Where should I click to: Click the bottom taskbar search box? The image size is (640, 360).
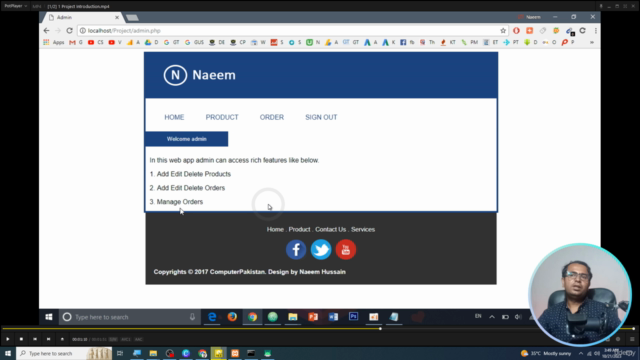pyautogui.click(x=64, y=353)
